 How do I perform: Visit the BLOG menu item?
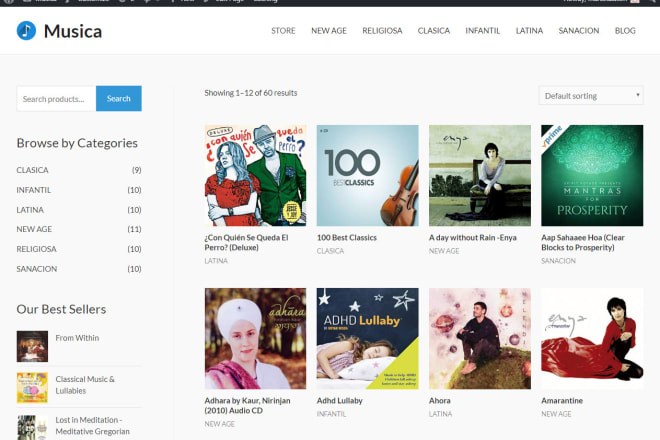pyautogui.click(x=625, y=31)
